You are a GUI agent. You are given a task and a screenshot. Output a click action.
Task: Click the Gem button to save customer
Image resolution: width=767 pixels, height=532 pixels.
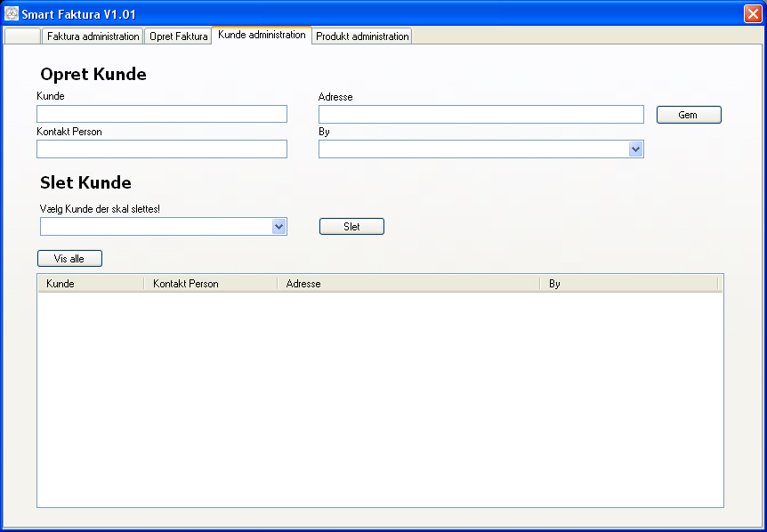[x=689, y=115]
